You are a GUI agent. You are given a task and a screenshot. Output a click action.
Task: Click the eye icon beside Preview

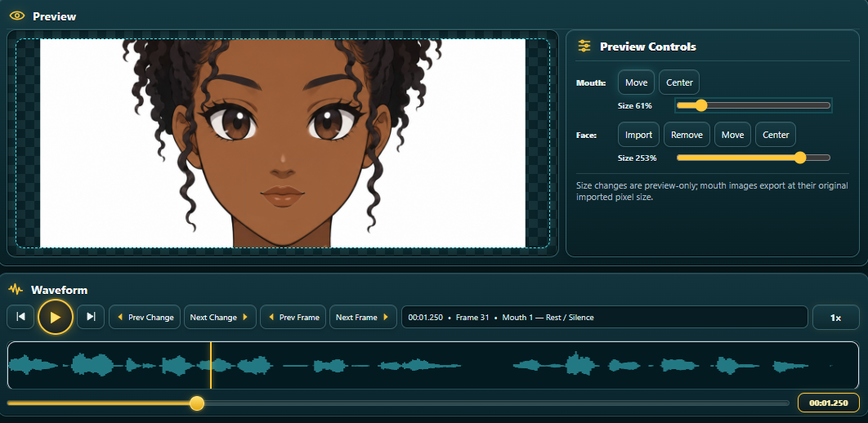[17, 16]
